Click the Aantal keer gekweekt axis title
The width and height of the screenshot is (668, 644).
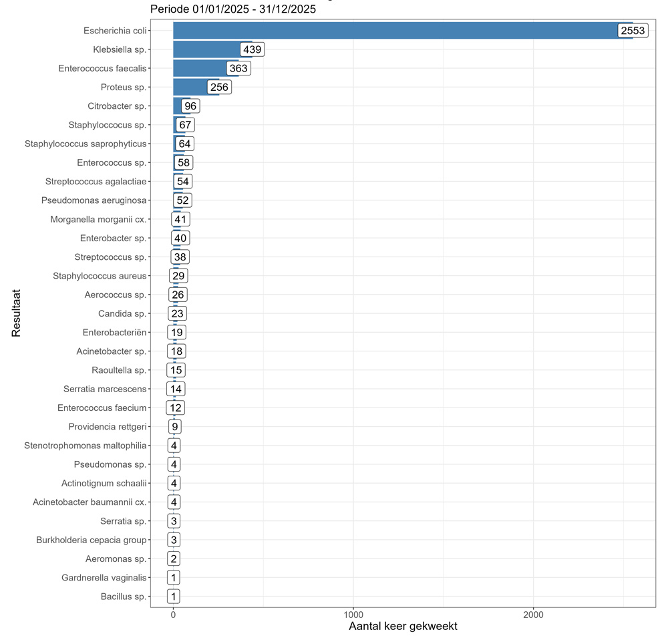[x=403, y=627]
